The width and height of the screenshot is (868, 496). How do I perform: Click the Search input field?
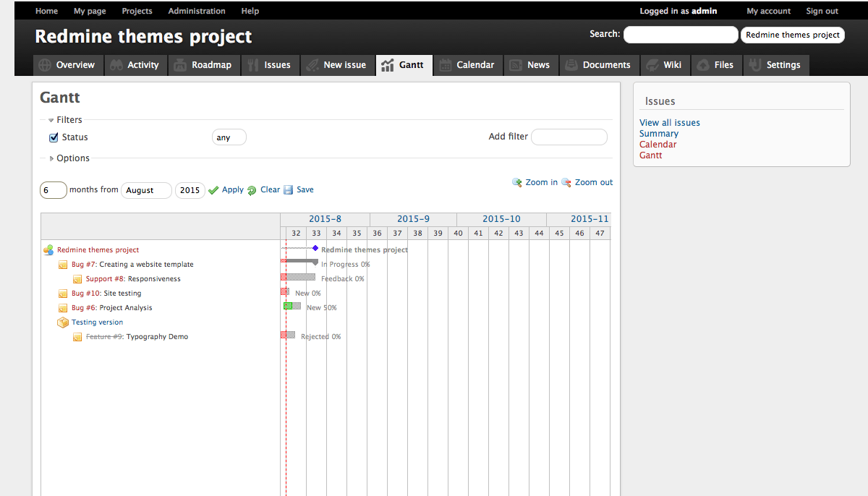[681, 35]
